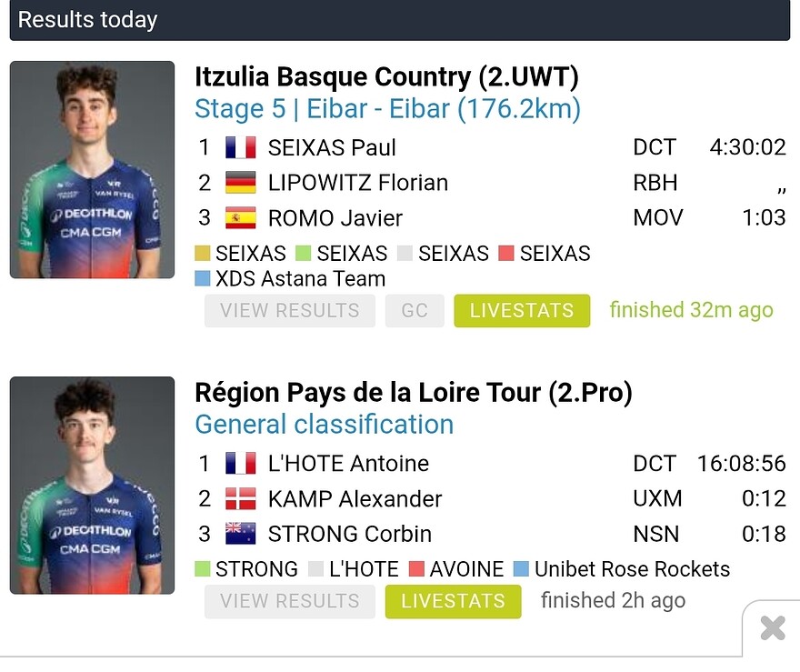Click the French flag beside L'HOTE Antoine
Image resolution: width=800 pixels, height=672 pixels.
[x=241, y=463]
